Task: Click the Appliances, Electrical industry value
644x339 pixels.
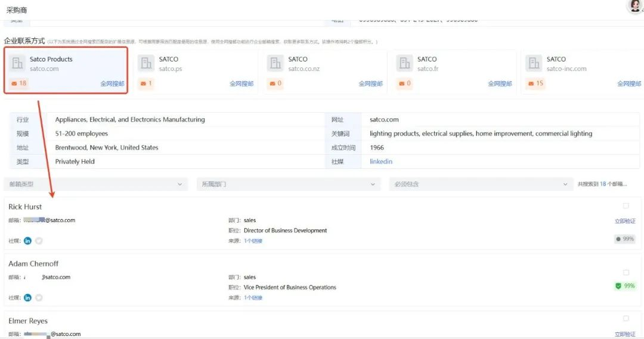Action: (130, 119)
